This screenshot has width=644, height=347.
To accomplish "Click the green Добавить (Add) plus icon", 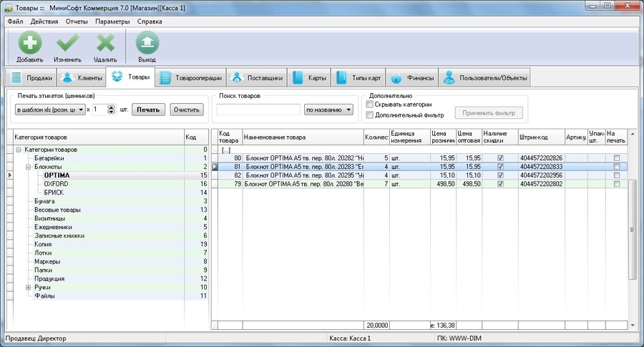I will tap(29, 44).
